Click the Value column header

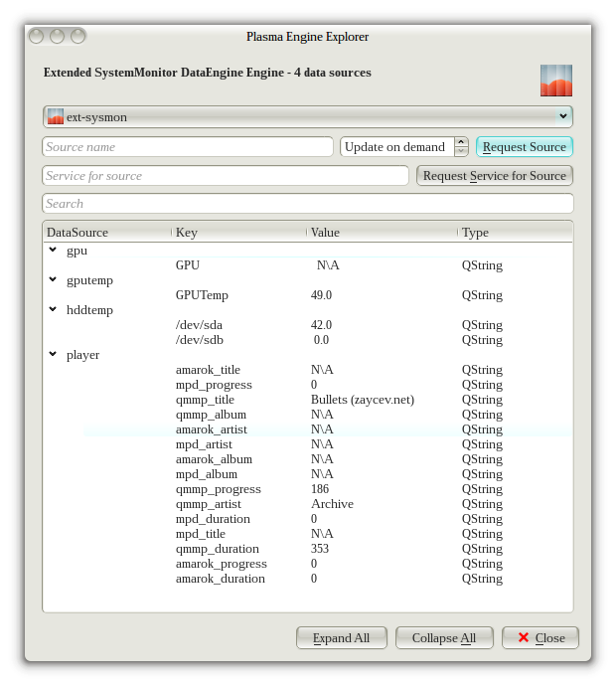382,233
